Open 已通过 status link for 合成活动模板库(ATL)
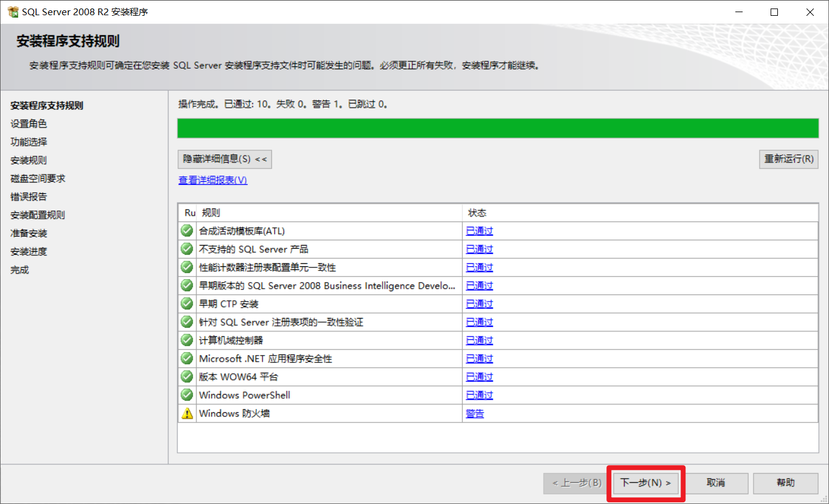829x504 pixels. 479,231
